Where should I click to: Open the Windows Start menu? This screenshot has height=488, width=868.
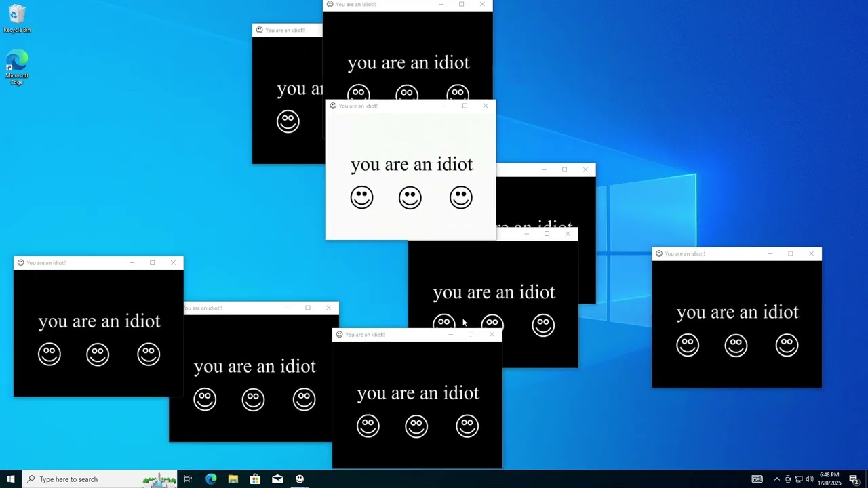click(x=11, y=479)
